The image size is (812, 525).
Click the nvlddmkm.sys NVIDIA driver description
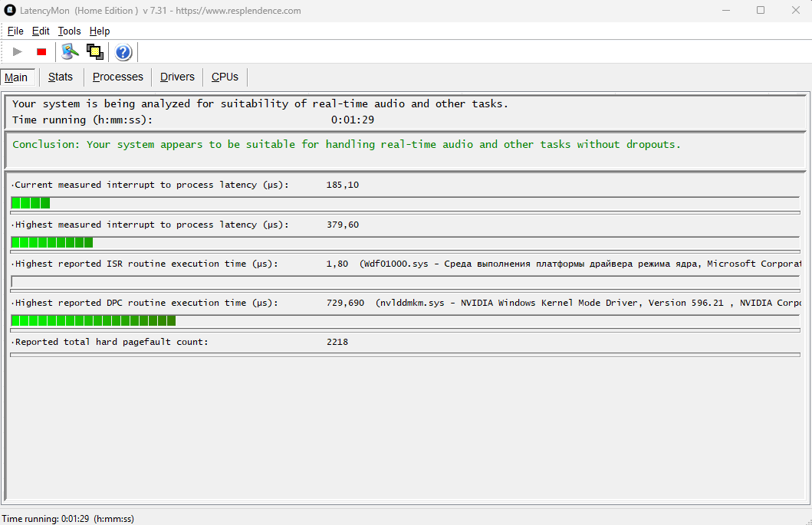point(588,303)
